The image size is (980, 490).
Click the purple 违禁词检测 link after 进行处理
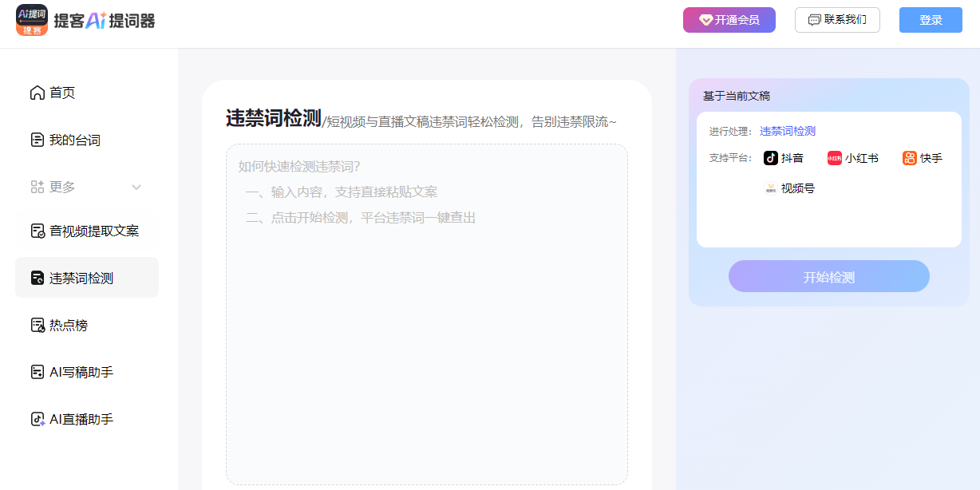(788, 132)
